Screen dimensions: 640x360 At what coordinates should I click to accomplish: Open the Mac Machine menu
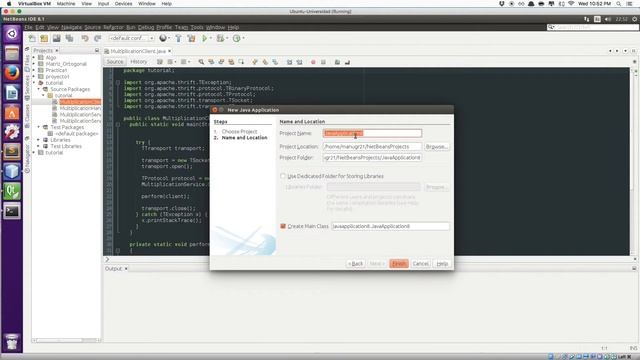(66, 4)
